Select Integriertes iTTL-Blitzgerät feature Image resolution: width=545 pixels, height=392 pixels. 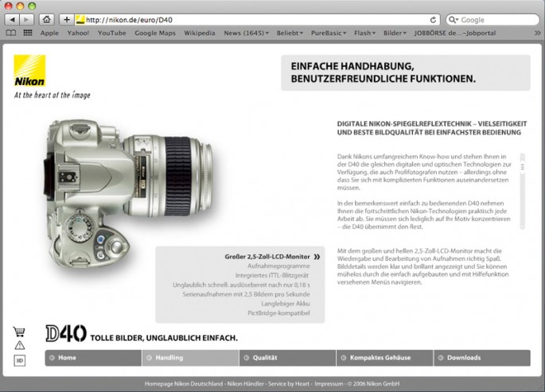click(x=272, y=275)
